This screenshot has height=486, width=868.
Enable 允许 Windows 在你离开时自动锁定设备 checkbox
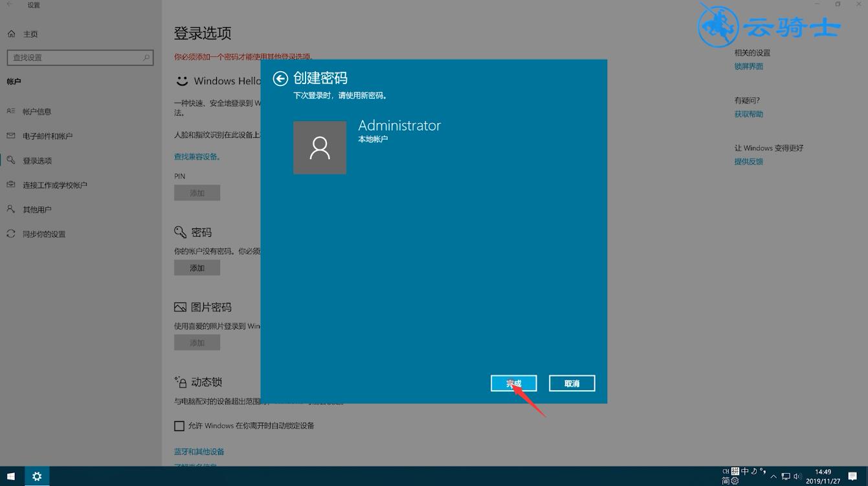tap(179, 426)
